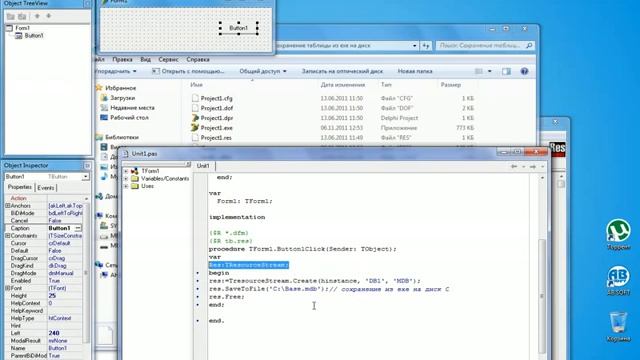Open address bar history dropdown in Explorer
This screenshot has width=640, height=360.
(415, 46)
